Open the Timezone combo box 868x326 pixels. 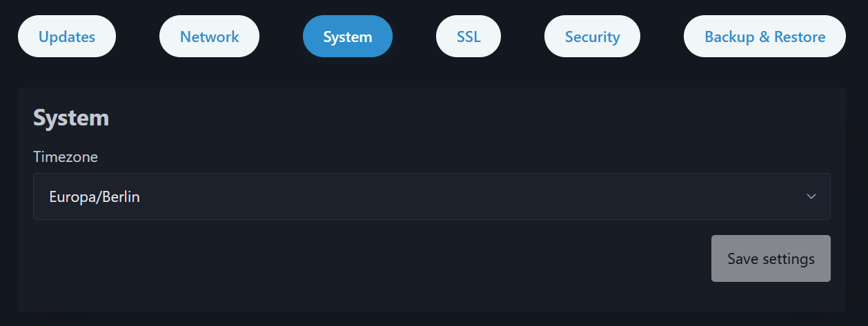(x=431, y=196)
